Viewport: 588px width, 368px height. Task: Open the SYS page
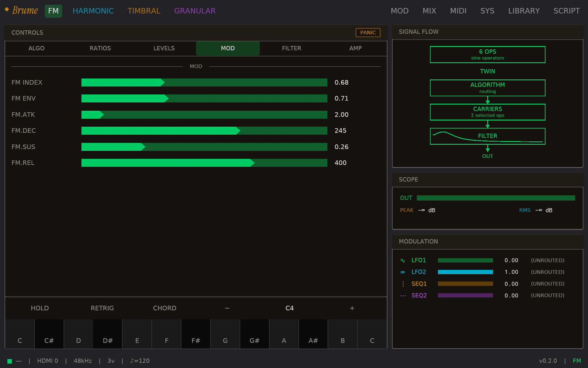[487, 11]
